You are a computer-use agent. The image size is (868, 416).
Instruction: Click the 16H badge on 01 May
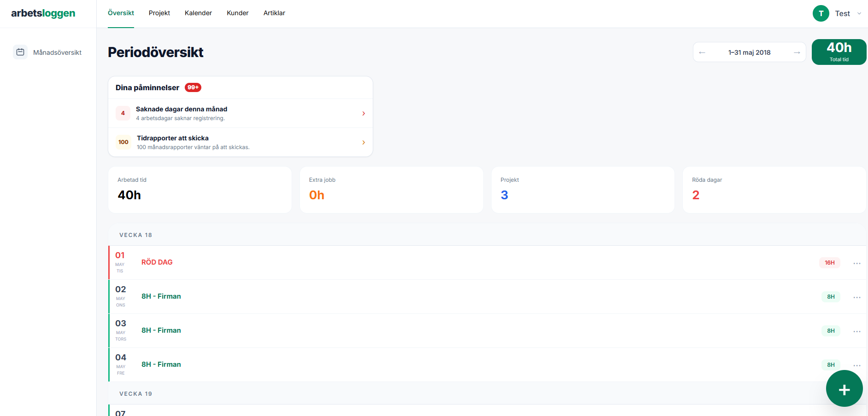[830, 263]
